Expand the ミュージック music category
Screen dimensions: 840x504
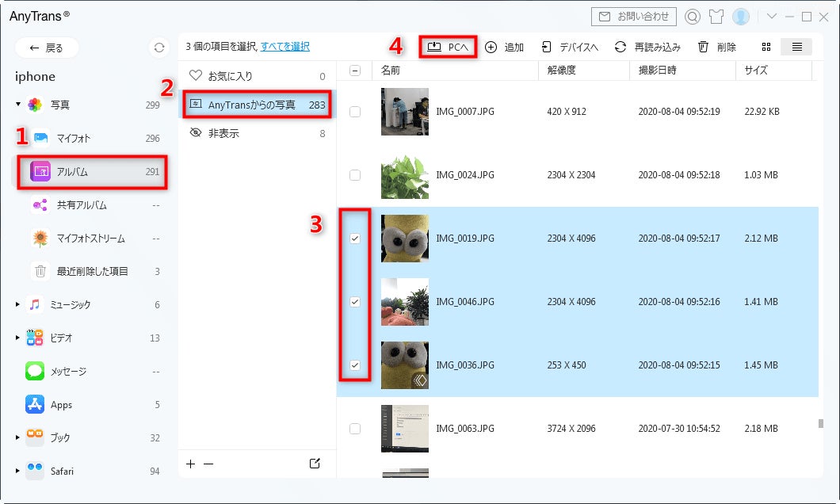pyautogui.click(x=17, y=304)
